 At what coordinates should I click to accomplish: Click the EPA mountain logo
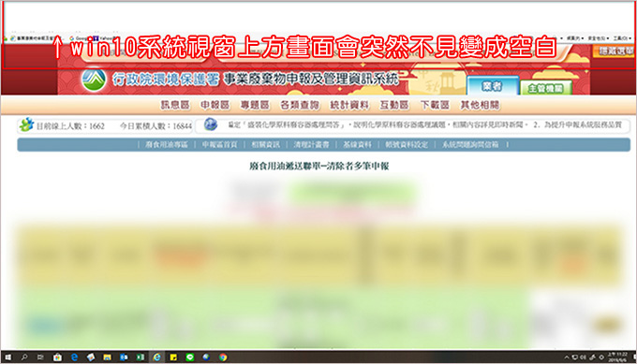point(94,80)
